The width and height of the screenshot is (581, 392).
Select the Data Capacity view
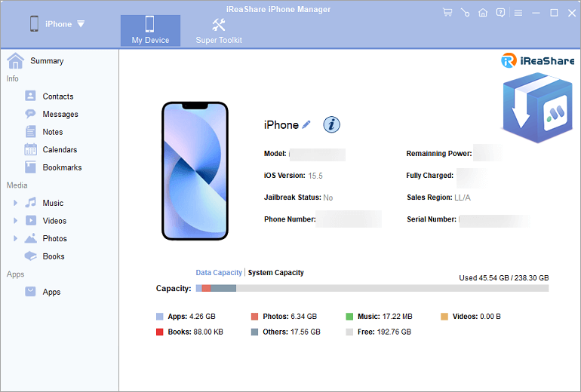pos(219,273)
